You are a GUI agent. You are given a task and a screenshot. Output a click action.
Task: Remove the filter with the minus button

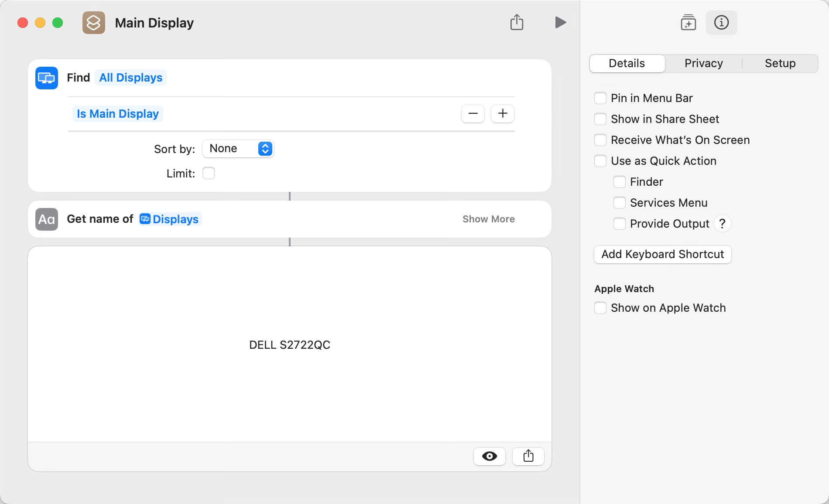(x=473, y=114)
